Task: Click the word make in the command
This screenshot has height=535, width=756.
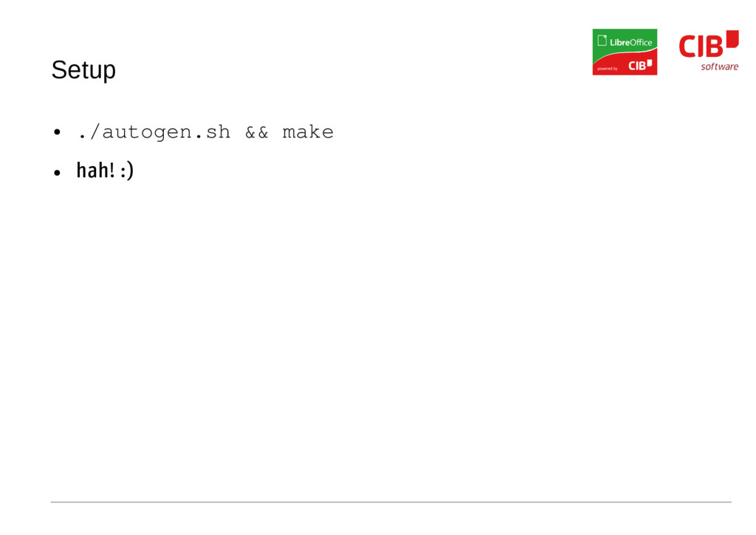Action: pyautogui.click(x=308, y=132)
